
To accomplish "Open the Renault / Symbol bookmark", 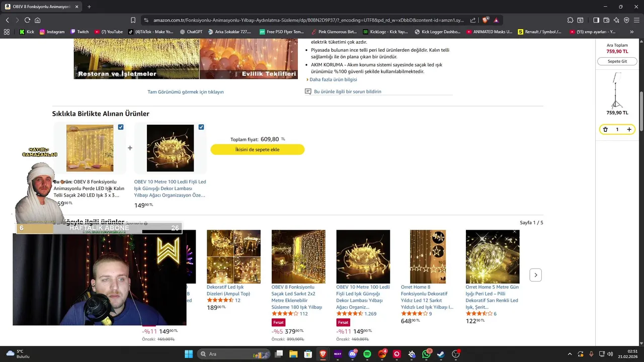I will (539, 32).
